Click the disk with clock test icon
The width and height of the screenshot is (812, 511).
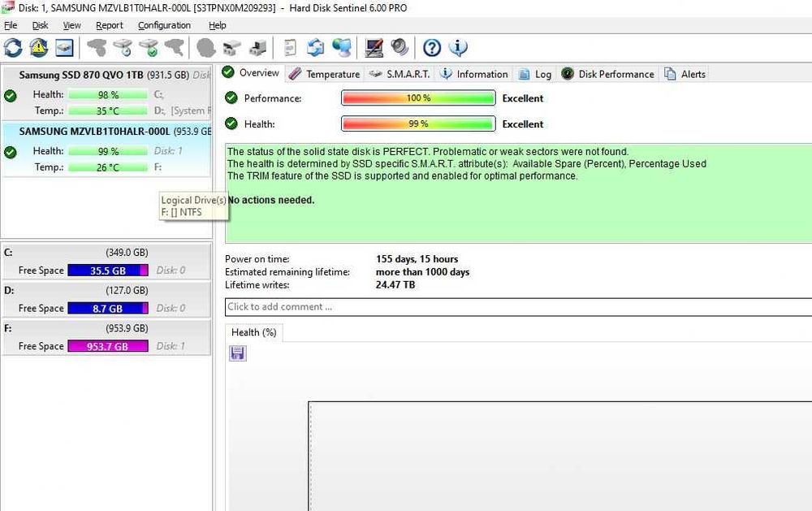tap(123, 48)
